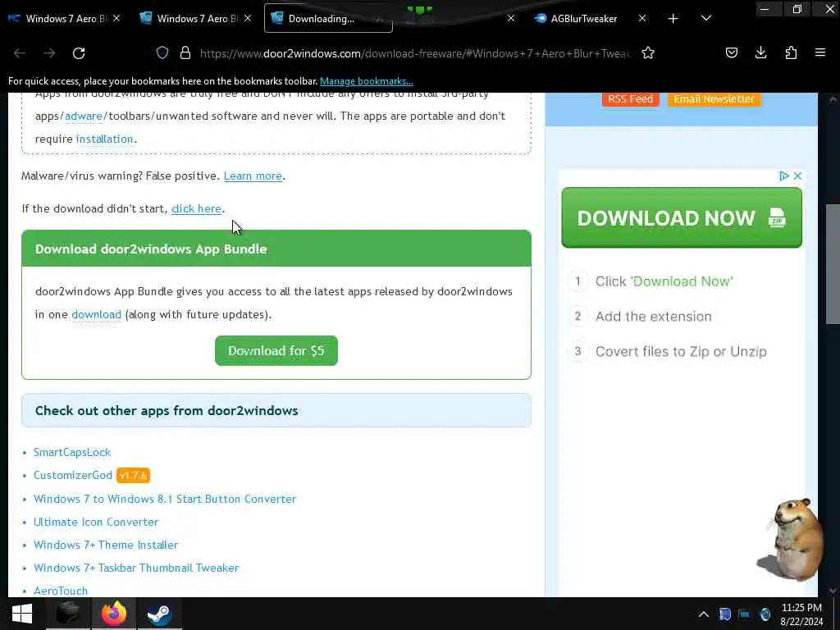Follow the adware link
840x630 pixels.
pyautogui.click(x=84, y=116)
